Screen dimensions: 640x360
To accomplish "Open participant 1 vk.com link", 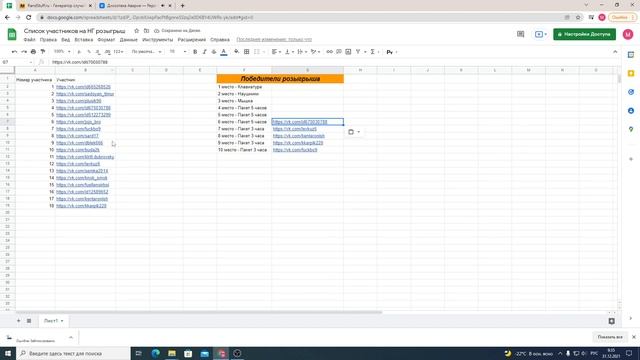I will 83,87.
